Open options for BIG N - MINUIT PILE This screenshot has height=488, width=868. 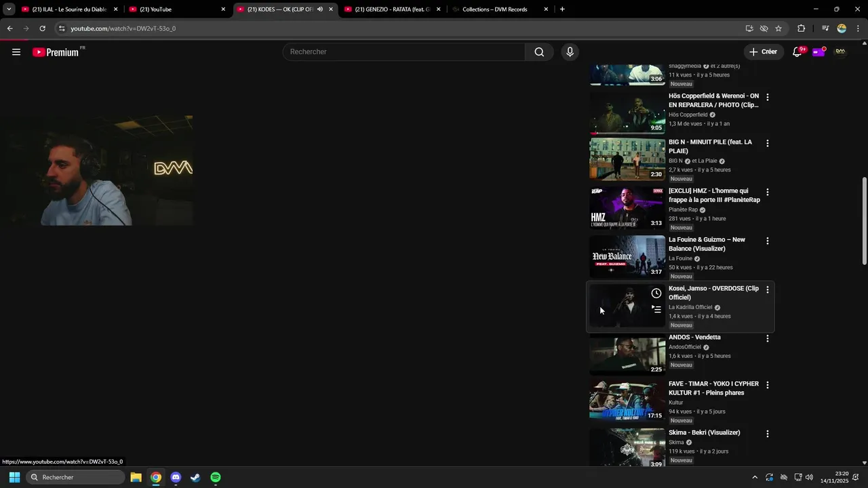[x=767, y=143]
